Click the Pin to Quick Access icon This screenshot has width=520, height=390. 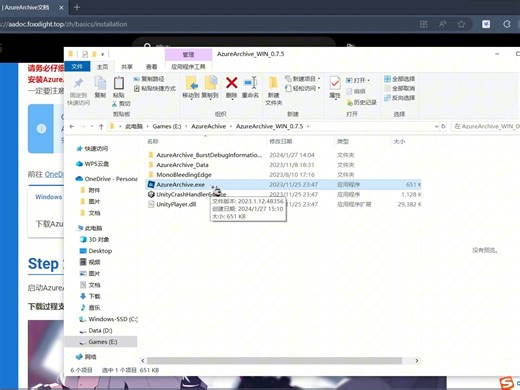coord(78,83)
